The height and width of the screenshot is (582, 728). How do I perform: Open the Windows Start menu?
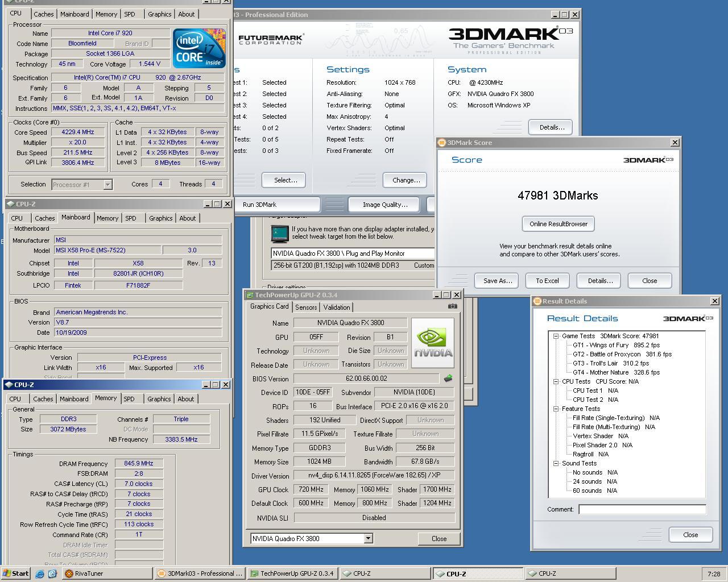[x=16, y=573]
